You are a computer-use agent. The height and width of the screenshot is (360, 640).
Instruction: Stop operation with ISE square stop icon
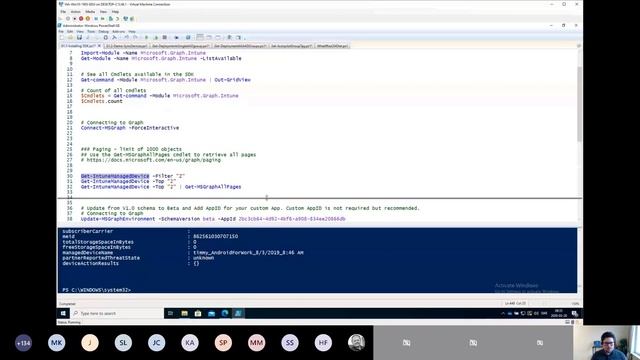164,38
